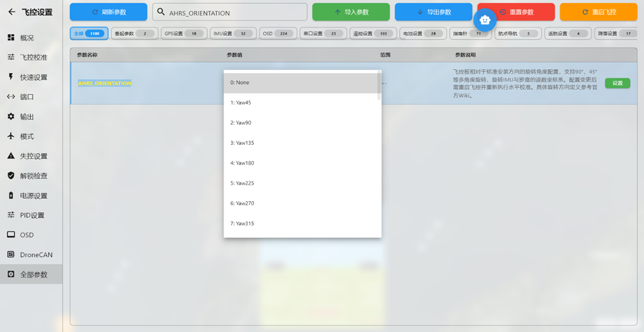
Task: Select option 0: None in dropdown
Action: pyautogui.click(x=301, y=83)
